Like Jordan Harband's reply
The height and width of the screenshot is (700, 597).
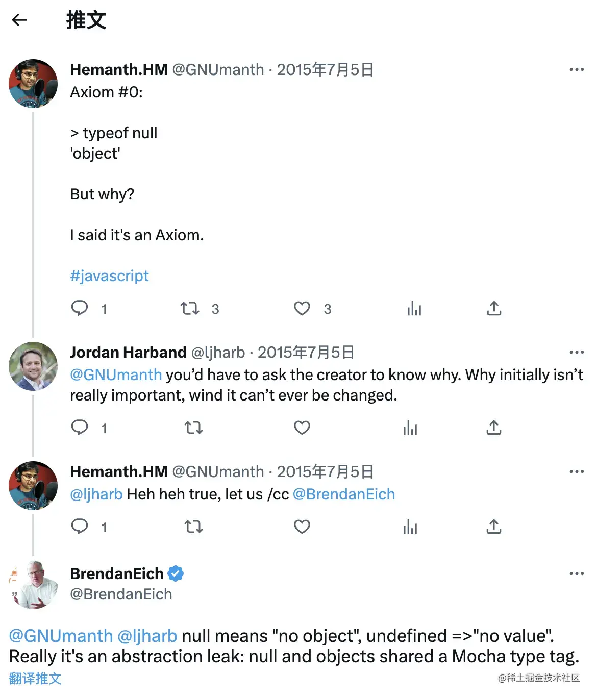pos(302,428)
